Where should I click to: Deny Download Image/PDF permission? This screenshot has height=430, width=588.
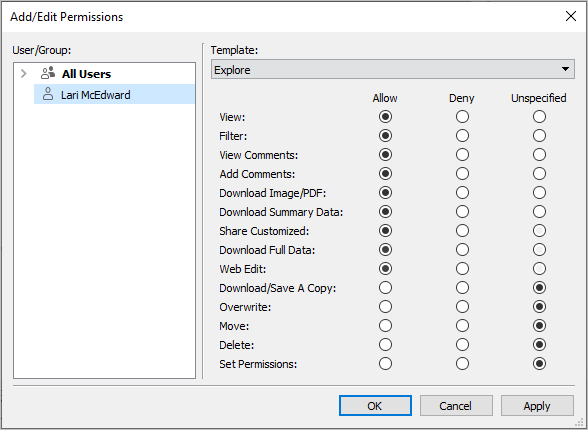pos(462,193)
